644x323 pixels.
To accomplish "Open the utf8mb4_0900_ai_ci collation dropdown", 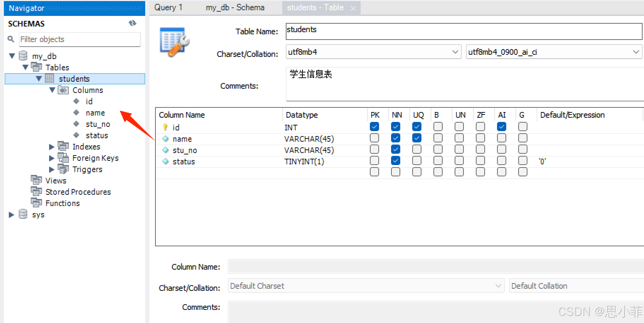I will 636,52.
